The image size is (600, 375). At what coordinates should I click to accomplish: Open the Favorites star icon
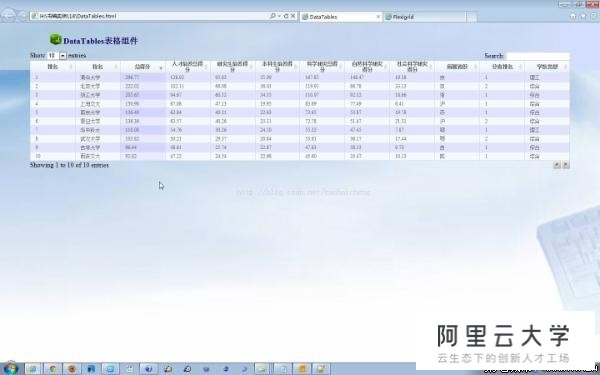583,16
